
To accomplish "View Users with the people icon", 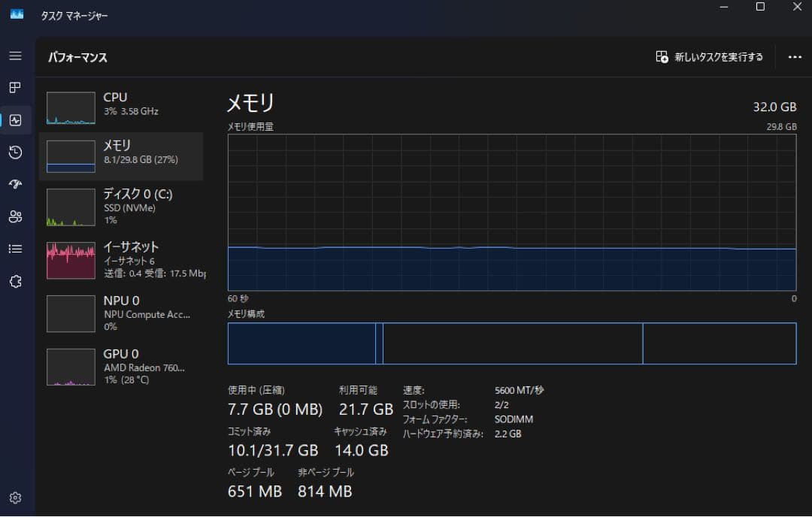I will pos(15,216).
